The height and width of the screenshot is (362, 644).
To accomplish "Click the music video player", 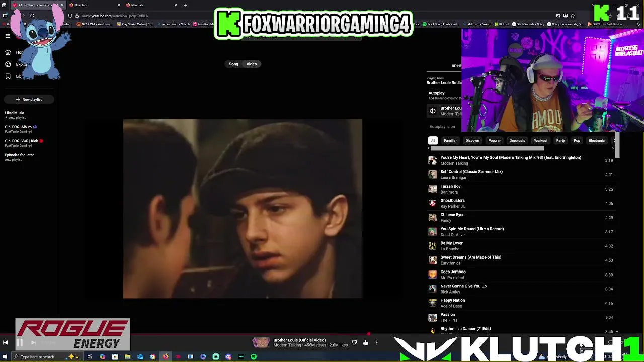I will click(243, 209).
